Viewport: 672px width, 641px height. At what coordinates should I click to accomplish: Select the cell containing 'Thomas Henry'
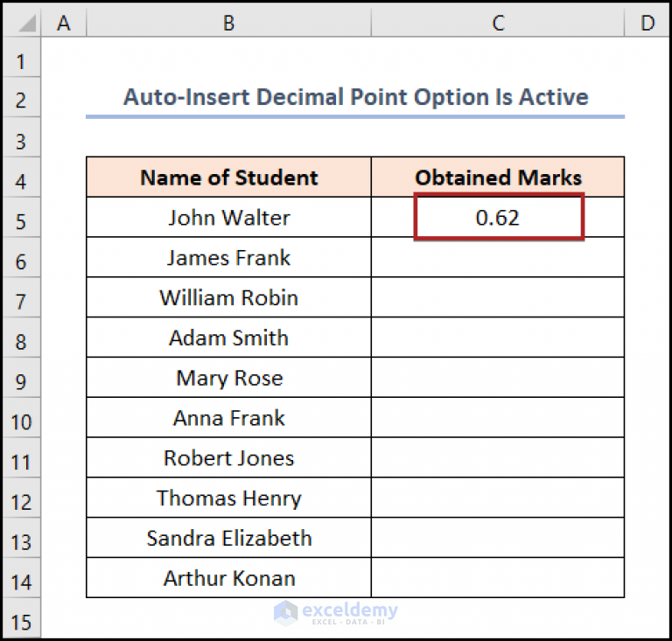point(229,498)
